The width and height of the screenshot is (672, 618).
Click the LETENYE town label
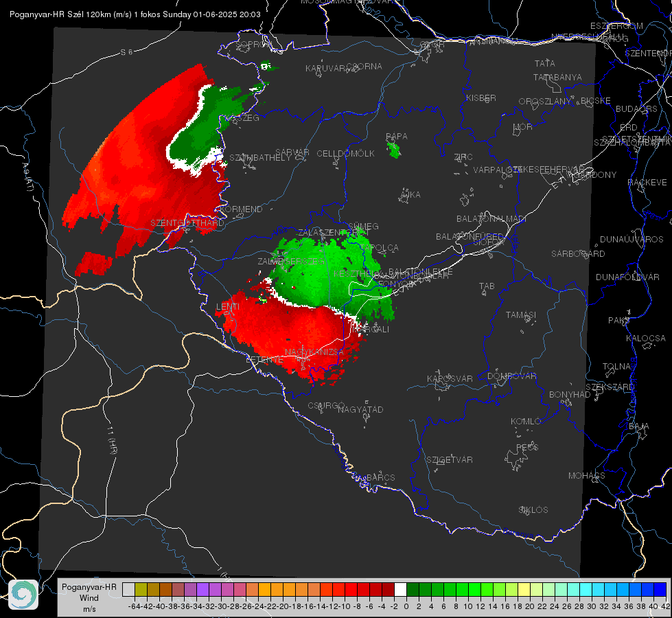pyautogui.click(x=264, y=360)
